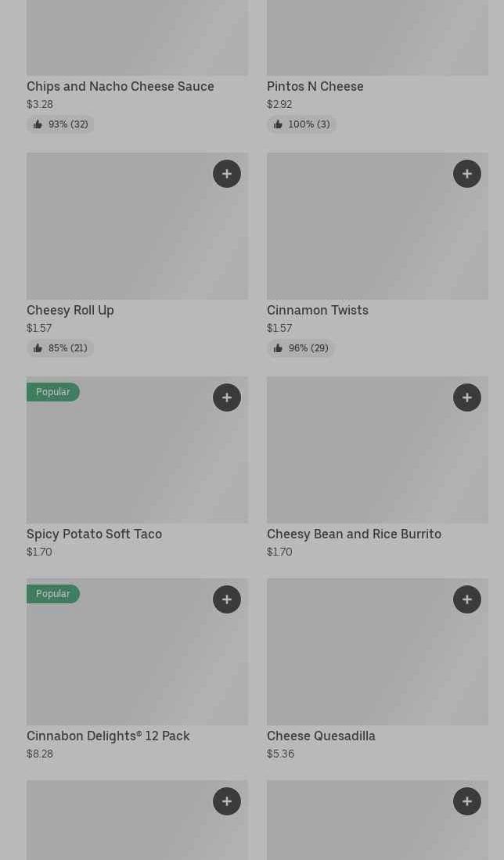Click thumbs-up icon showing 100% rating
Screen dimensions: 504x860
pyautogui.click(x=278, y=124)
